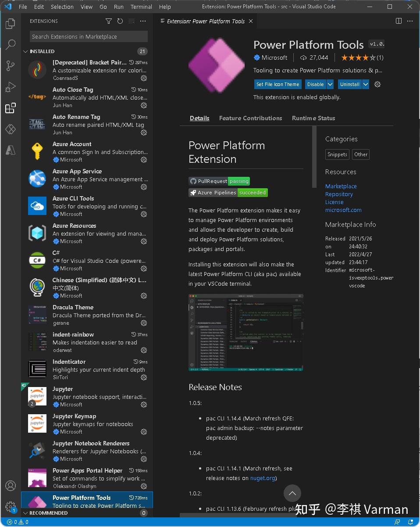Open the Terminal menu
The width and height of the screenshot is (420, 527).
(x=141, y=7)
